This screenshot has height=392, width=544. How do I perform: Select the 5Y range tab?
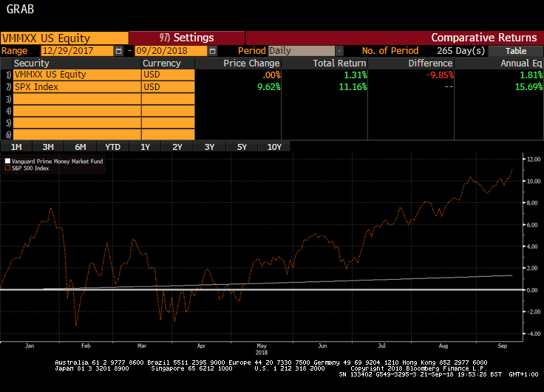[242, 147]
